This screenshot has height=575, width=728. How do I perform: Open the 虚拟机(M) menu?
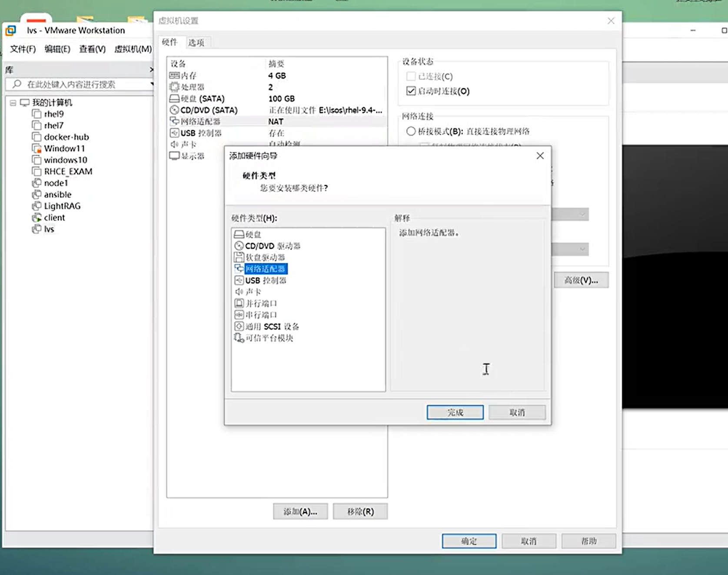coord(133,49)
